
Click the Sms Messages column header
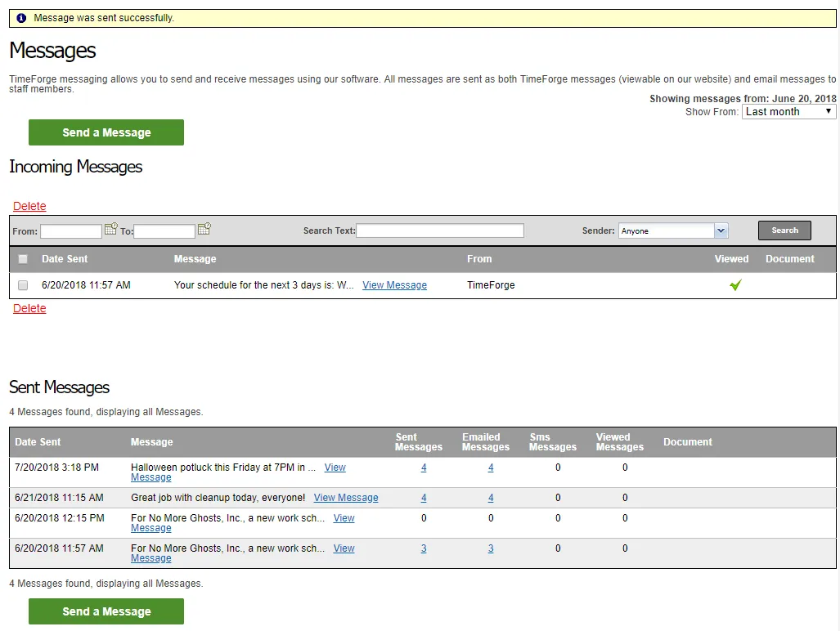tap(553, 442)
